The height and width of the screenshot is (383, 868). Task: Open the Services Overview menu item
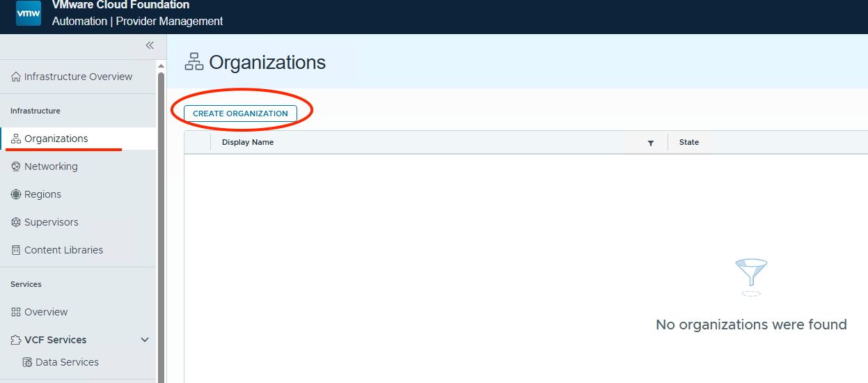pos(46,312)
